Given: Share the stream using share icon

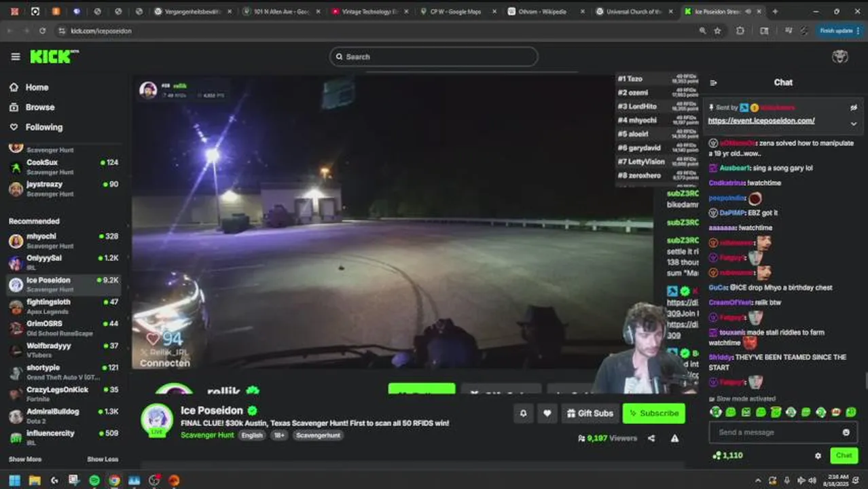Looking at the screenshot, I should [651, 439].
